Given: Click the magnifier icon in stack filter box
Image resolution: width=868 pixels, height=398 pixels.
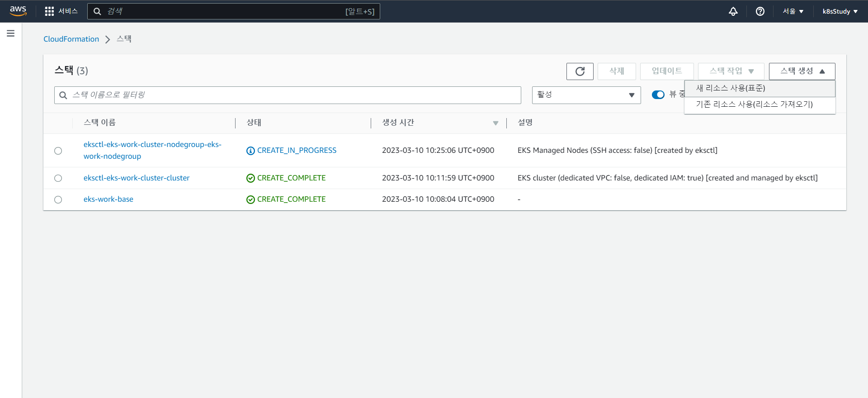Looking at the screenshot, I should tap(63, 95).
